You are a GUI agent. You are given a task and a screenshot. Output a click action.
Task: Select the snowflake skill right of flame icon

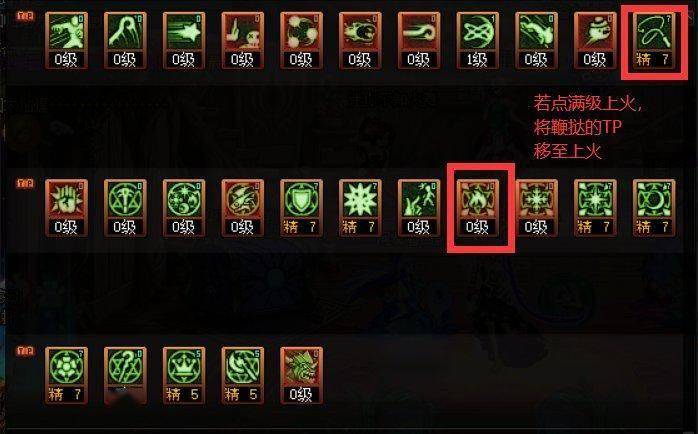[536, 208]
